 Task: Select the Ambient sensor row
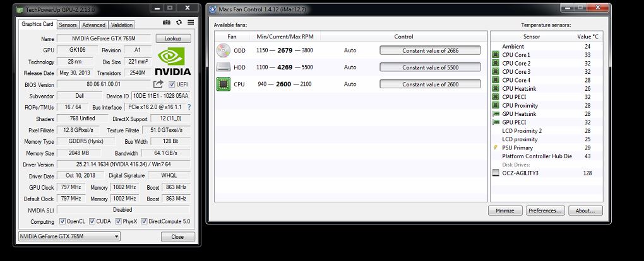(x=547, y=47)
